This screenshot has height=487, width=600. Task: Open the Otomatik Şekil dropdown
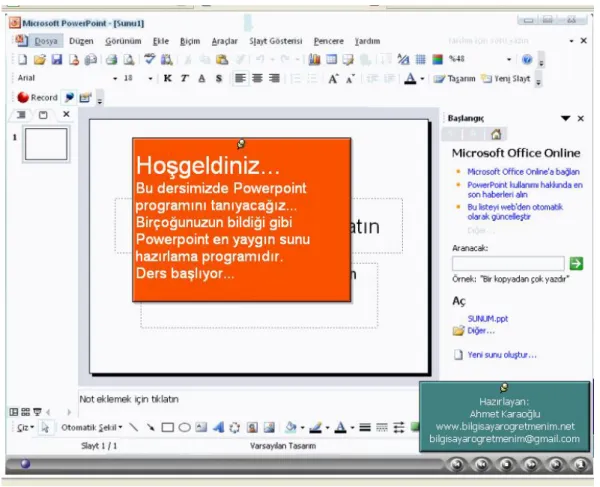91,427
